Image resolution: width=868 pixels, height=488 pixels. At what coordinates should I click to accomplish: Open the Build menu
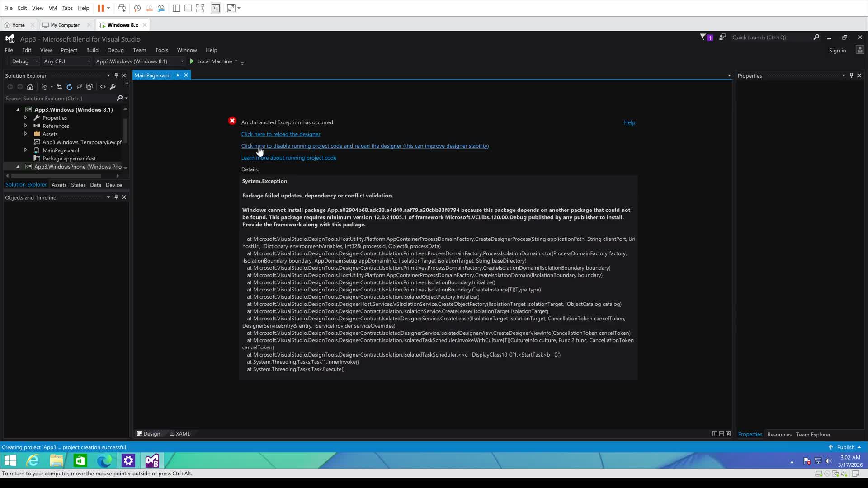pyautogui.click(x=92, y=50)
